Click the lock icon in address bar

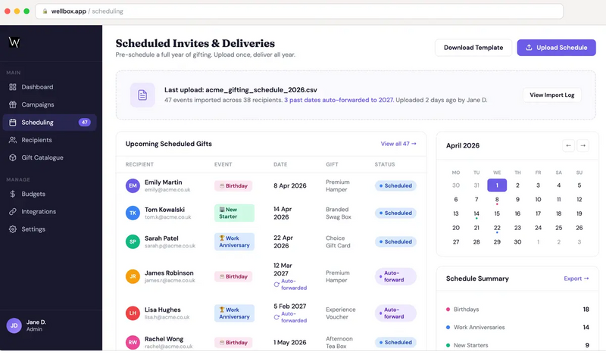[45, 11]
